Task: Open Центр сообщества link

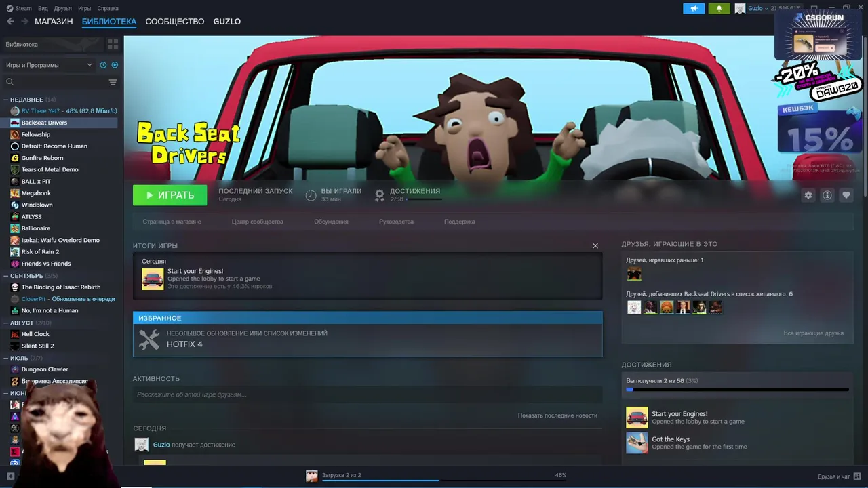Action: tap(257, 222)
